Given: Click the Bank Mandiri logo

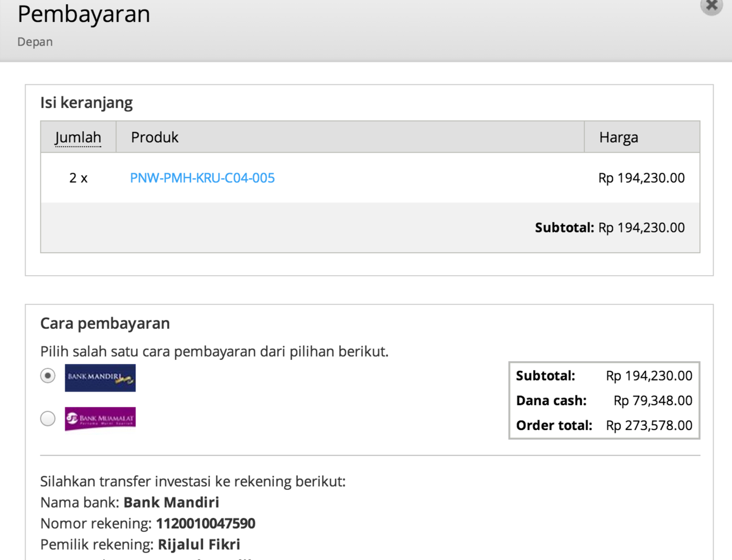Looking at the screenshot, I should coord(100,378).
